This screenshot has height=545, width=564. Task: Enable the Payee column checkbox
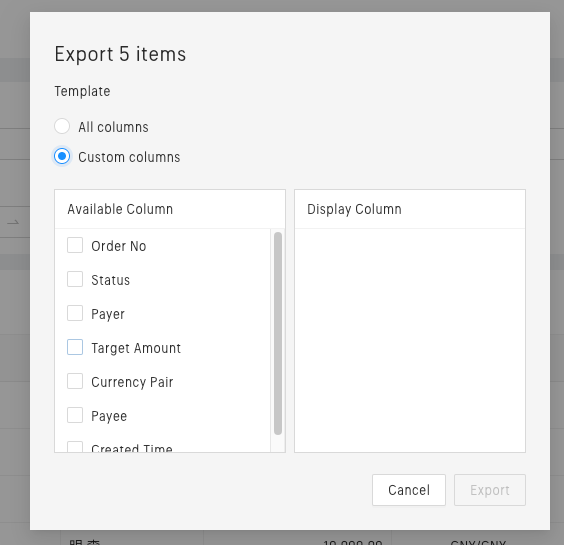tap(75, 415)
